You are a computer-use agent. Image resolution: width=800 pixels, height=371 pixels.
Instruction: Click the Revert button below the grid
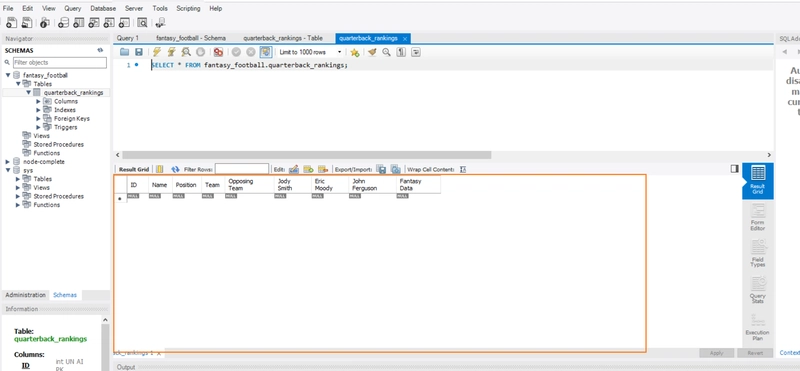tap(755, 353)
